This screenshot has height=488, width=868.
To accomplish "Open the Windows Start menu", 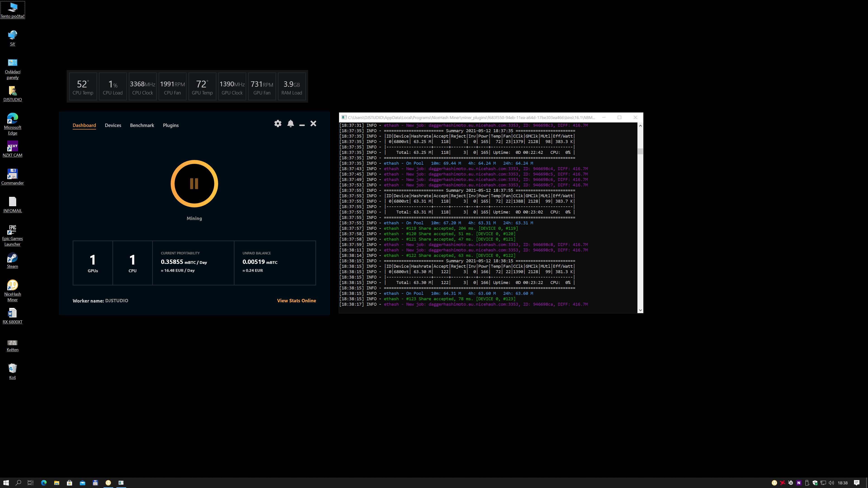I will click(6, 483).
